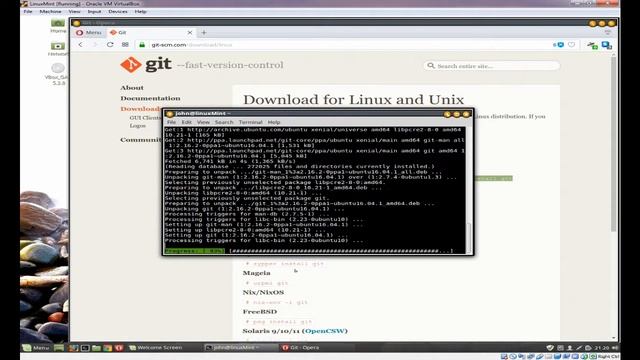Image resolution: width=640 pixels, height=360 pixels.
Task: Launch Opera from red panel launcher
Action: tap(119, 348)
